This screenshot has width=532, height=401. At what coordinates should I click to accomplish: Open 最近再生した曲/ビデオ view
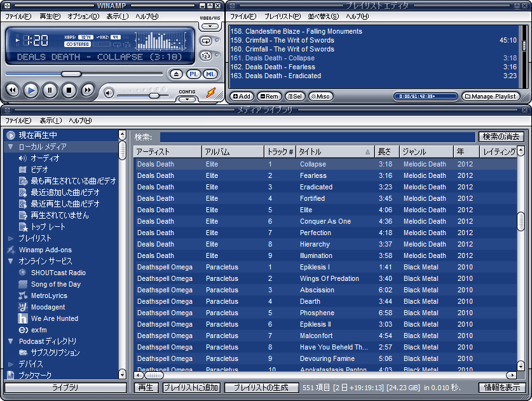click(65, 204)
